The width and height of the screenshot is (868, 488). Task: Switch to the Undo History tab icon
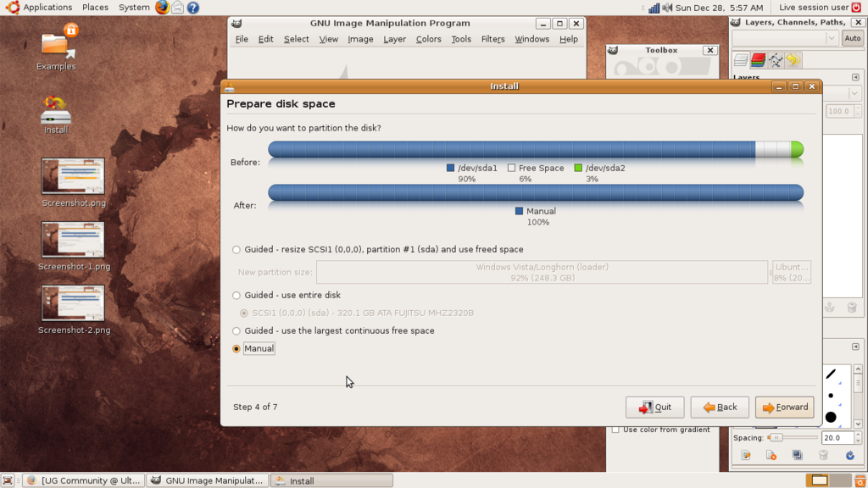coord(793,60)
